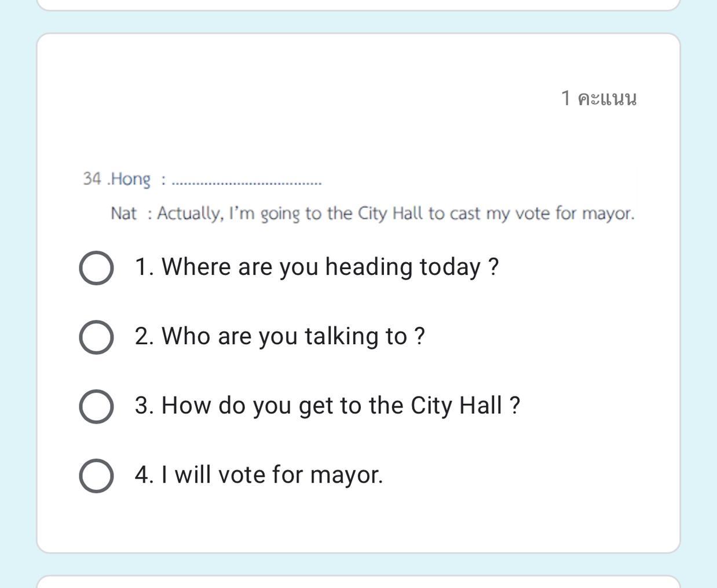Click the '1 คะแนน' points label
Image resolution: width=717 pixels, height=588 pixels.
tap(599, 98)
